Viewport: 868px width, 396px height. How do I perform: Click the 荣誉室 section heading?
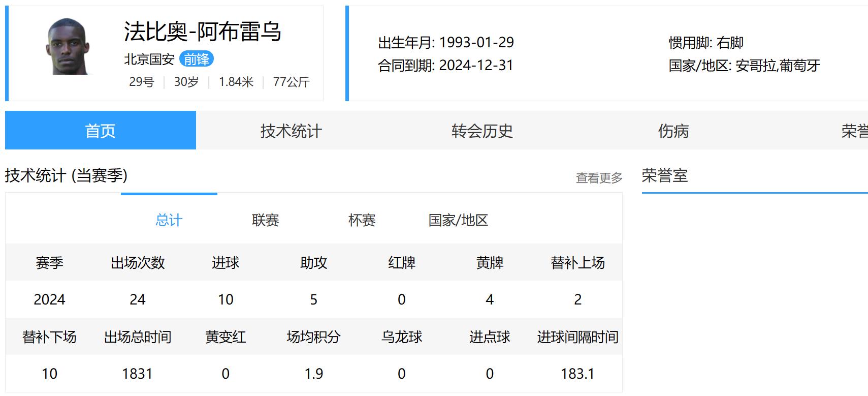click(665, 175)
